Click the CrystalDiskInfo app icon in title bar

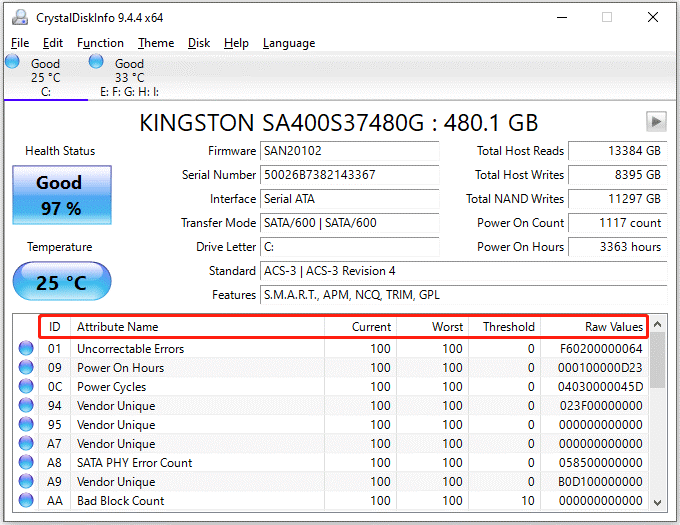click(x=20, y=17)
